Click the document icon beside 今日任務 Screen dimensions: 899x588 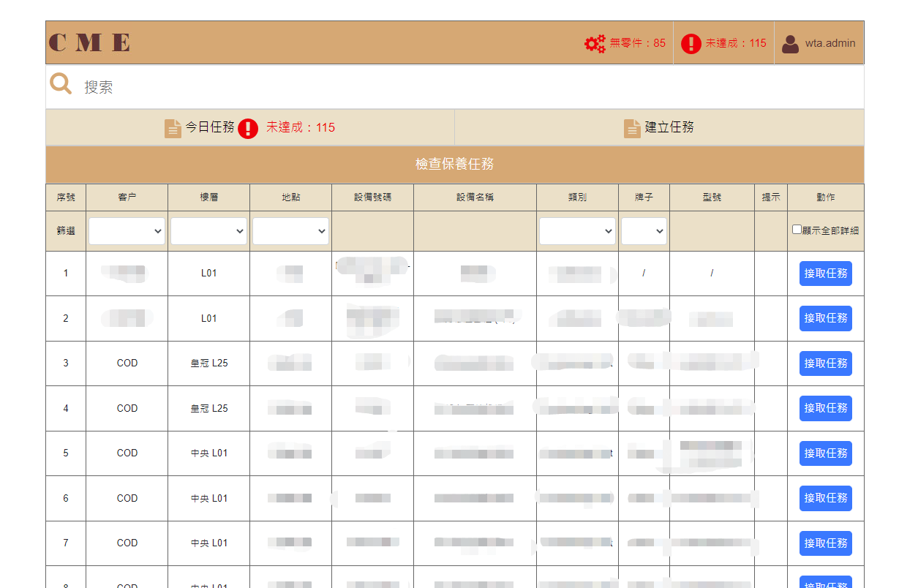173,128
